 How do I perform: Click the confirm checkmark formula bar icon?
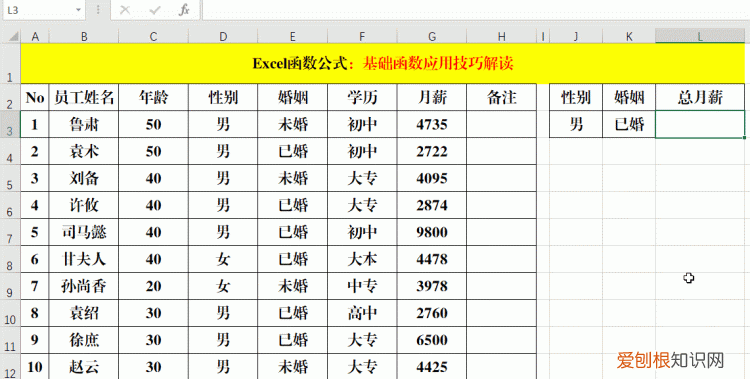coord(154,10)
